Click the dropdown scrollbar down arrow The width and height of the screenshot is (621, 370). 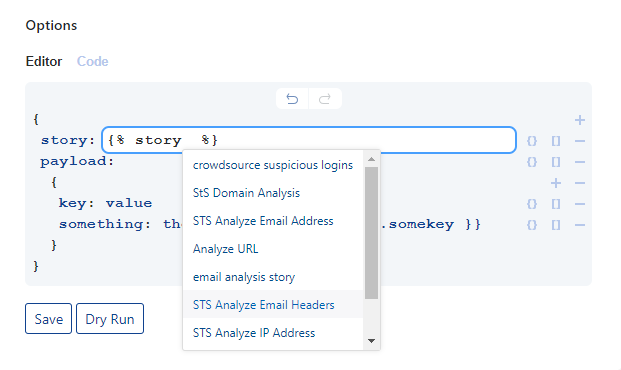click(371, 341)
